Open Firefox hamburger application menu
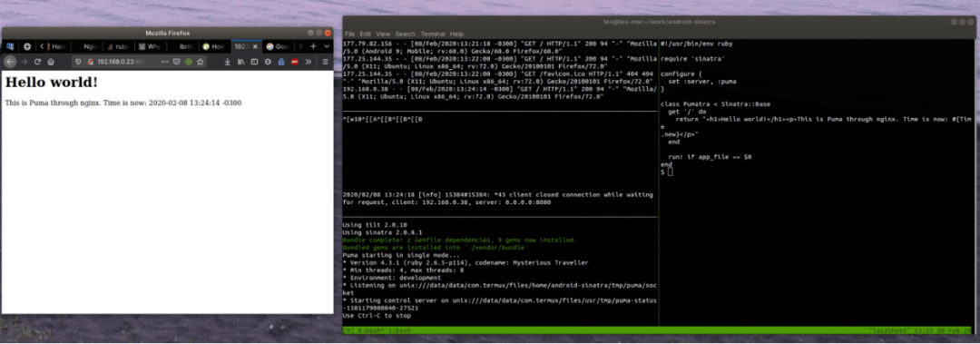Screen dimensions: 980x344 326,62
